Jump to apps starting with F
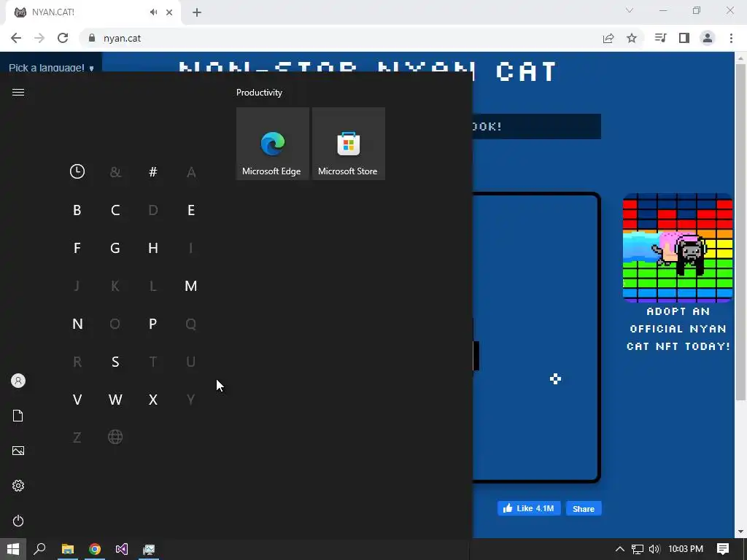This screenshot has height=560, width=747. (x=77, y=248)
